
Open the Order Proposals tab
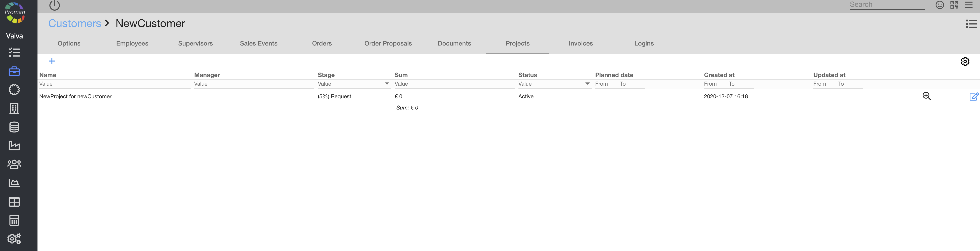(x=388, y=43)
